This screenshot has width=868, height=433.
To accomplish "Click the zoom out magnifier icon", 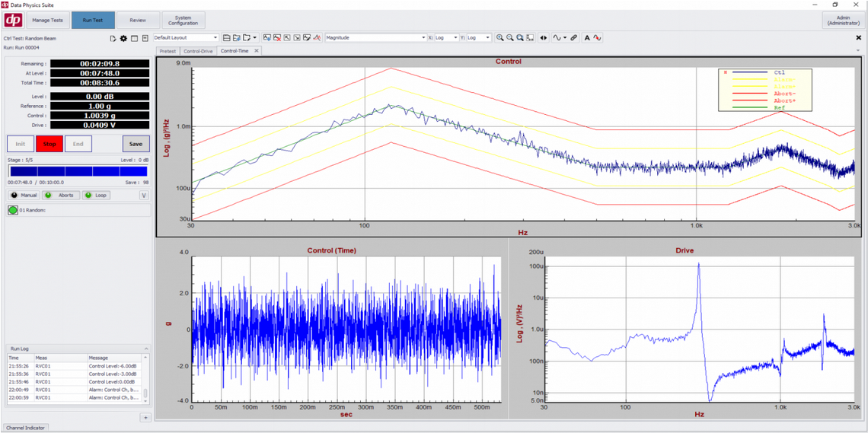I will click(x=510, y=37).
